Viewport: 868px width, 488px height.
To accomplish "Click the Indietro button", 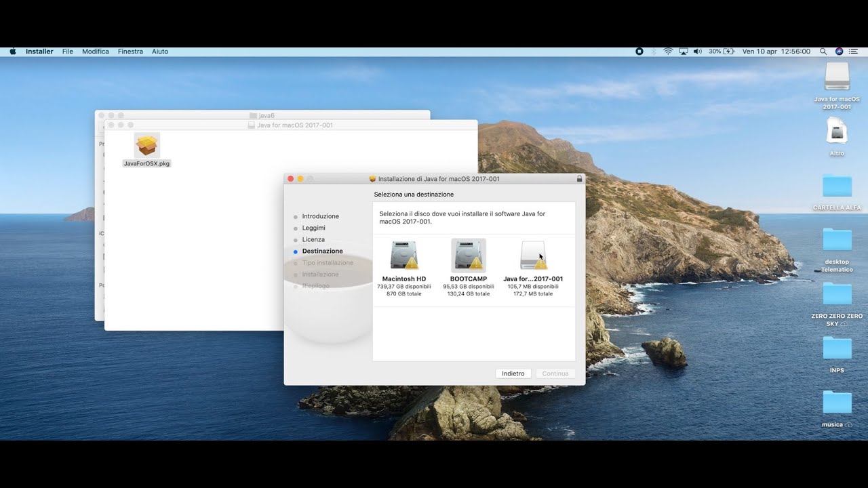I will pyautogui.click(x=513, y=373).
